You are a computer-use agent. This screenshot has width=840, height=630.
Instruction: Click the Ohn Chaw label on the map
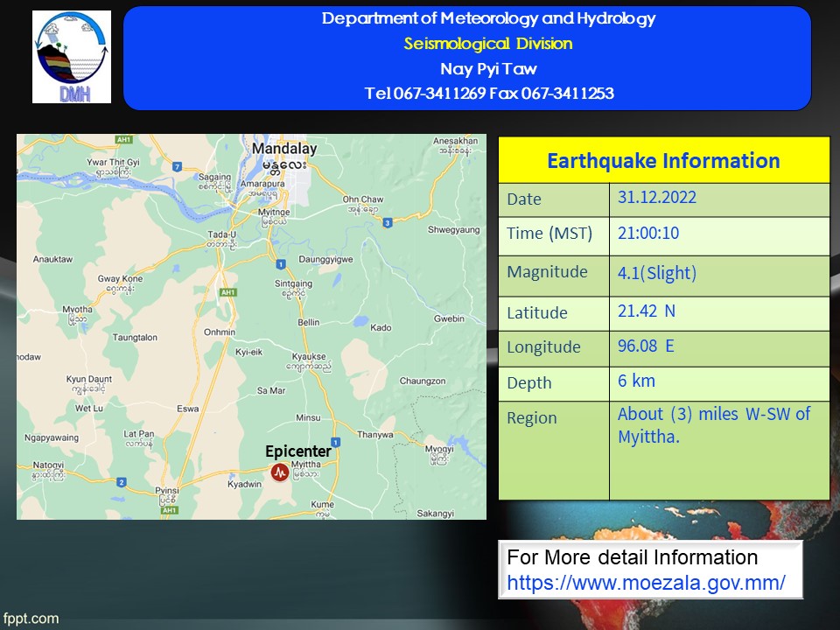pyautogui.click(x=362, y=199)
